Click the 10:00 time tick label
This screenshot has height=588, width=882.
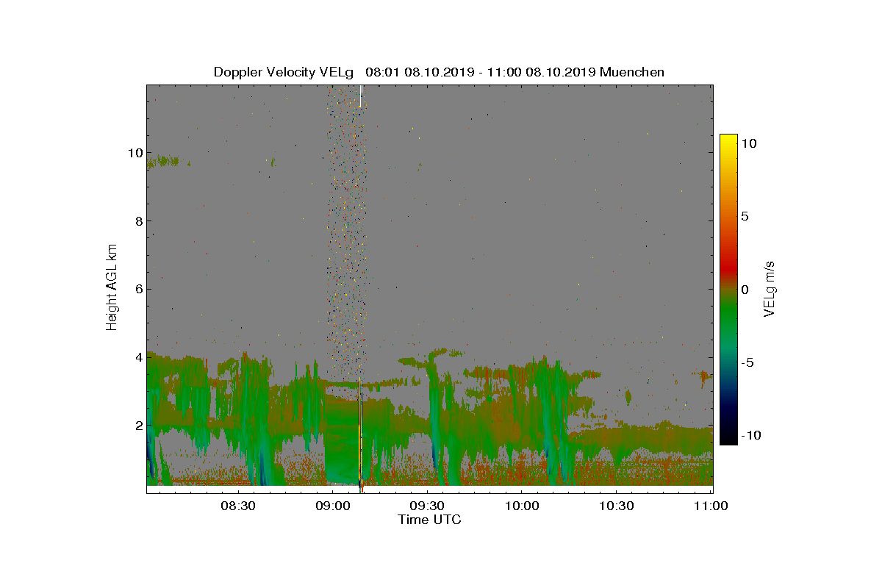click(x=522, y=506)
